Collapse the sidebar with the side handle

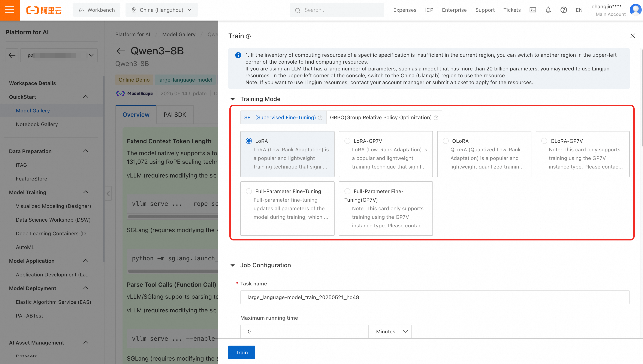(108, 193)
